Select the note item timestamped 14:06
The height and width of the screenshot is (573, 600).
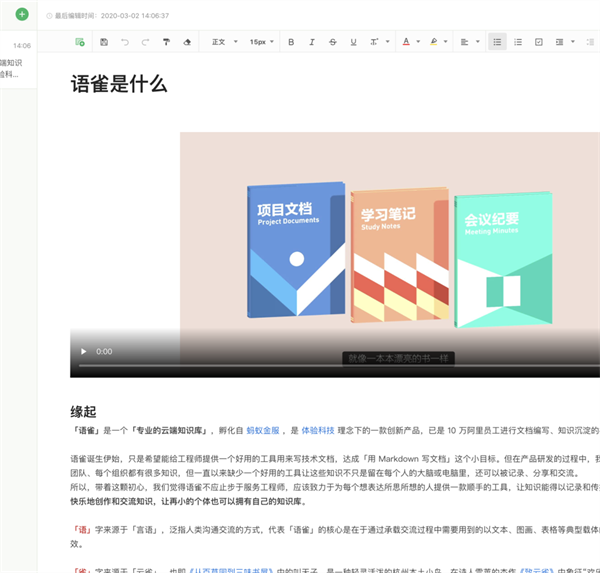coord(18,60)
